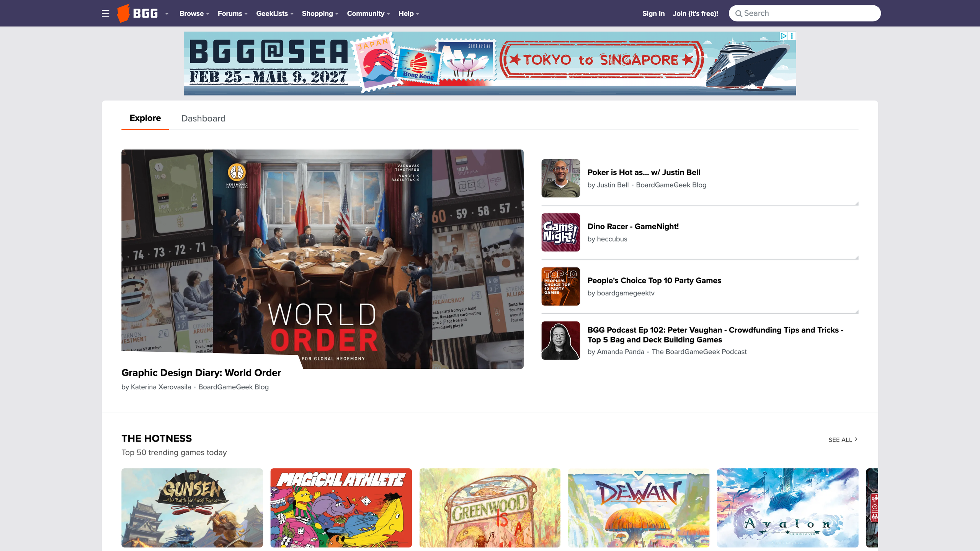Open the ad options three-dot icon
Image resolution: width=980 pixels, height=551 pixels.
click(792, 36)
